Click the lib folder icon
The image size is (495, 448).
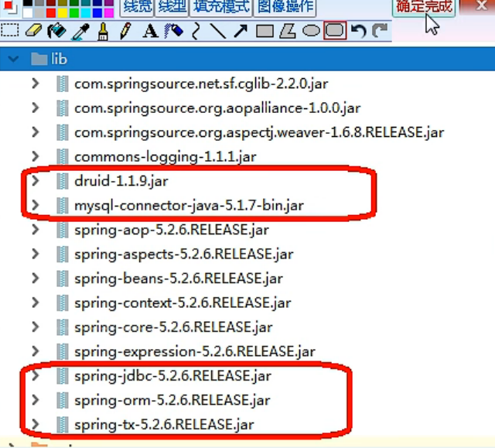point(39,59)
